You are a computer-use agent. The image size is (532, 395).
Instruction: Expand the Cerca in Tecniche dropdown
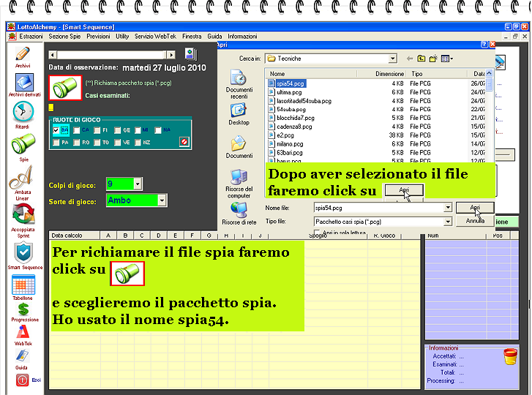point(392,59)
